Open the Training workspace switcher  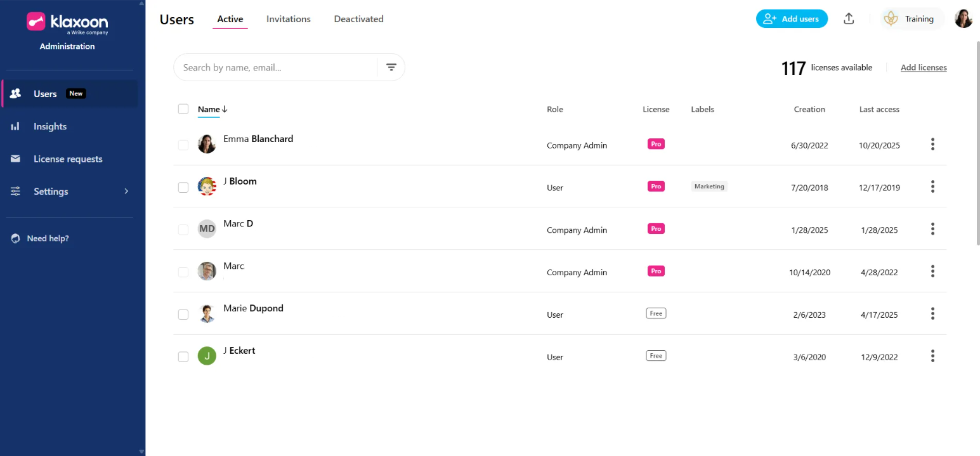911,19
